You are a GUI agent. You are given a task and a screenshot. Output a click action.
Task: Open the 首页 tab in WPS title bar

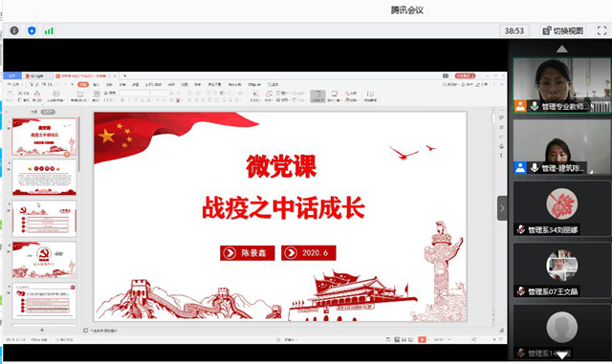pyautogui.click(x=12, y=75)
